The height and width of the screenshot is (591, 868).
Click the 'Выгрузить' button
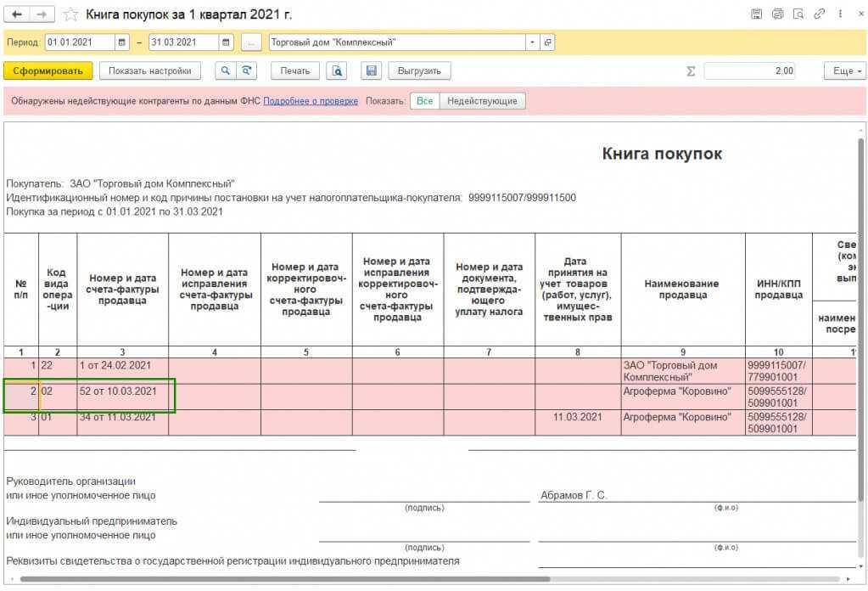419,71
